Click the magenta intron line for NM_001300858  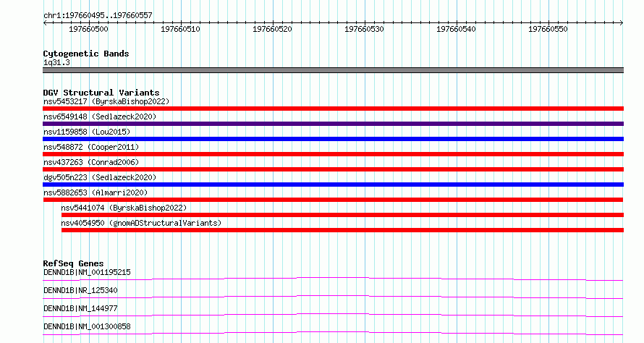333,333
